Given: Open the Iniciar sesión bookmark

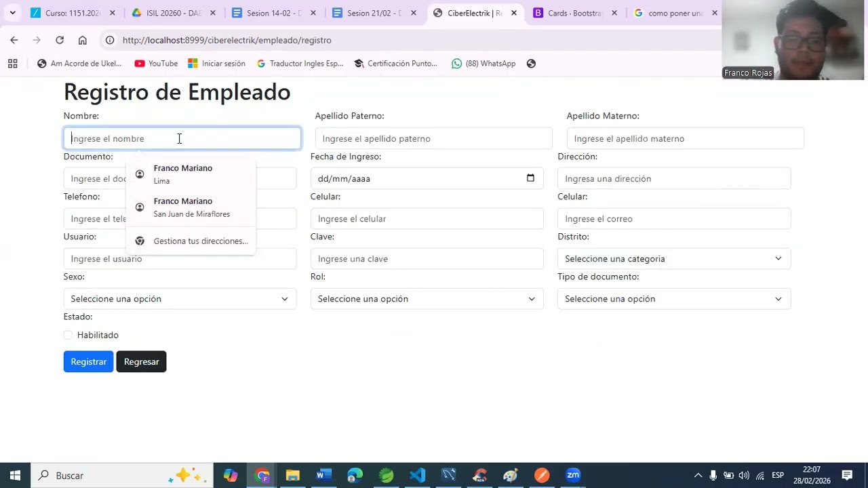Looking at the screenshot, I should pos(216,64).
